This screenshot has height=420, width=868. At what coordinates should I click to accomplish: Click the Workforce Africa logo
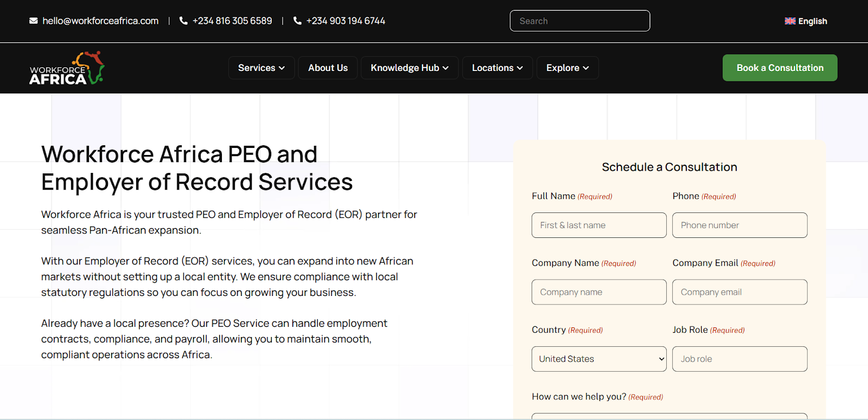(x=67, y=68)
